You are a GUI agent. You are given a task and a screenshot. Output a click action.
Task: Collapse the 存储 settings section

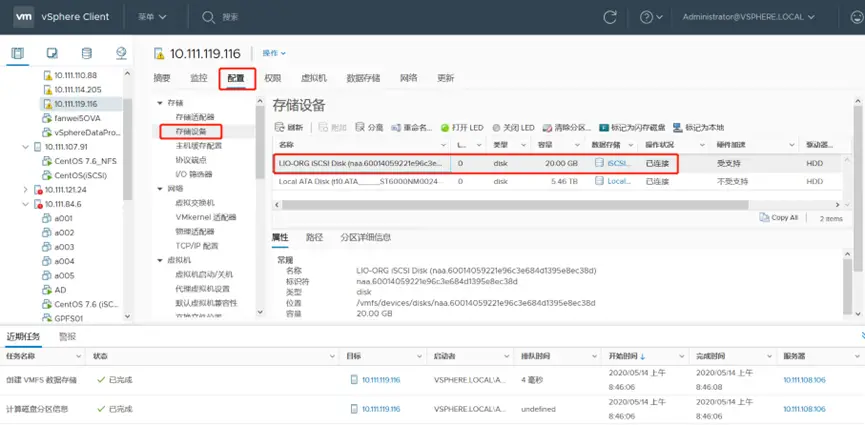tap(160, 103)
